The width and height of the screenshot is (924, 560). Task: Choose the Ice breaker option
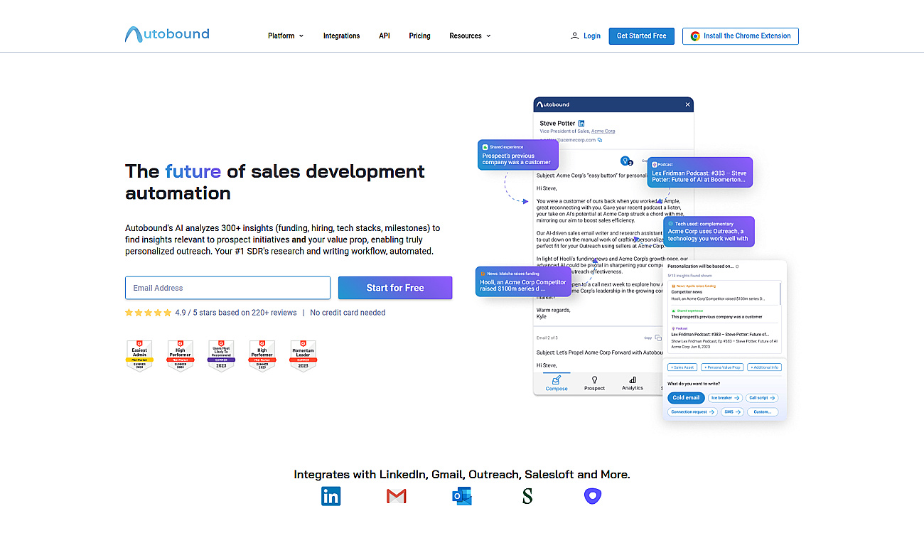726,398
